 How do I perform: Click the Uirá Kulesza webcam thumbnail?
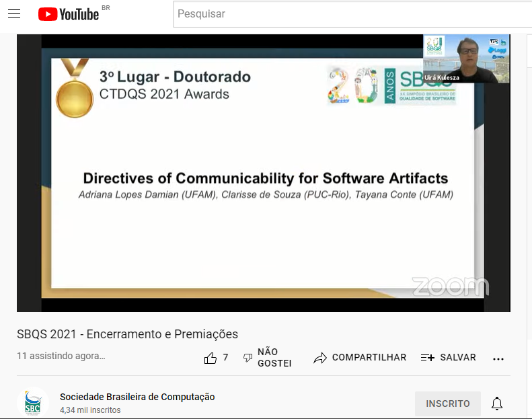point(466,59)
